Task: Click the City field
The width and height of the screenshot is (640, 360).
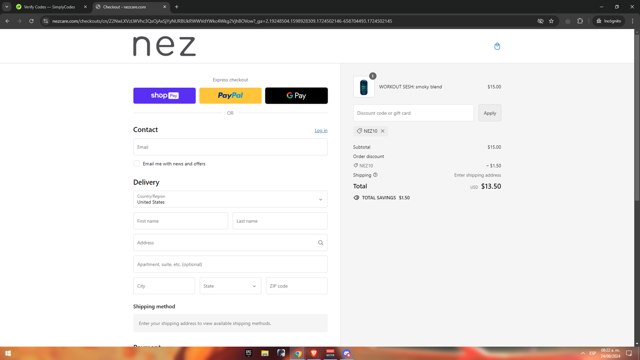Action: point(164,286)
